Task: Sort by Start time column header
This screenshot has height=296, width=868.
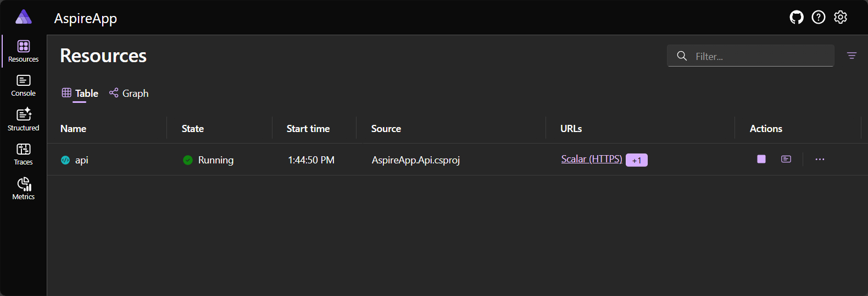Action: pos(308,129)
